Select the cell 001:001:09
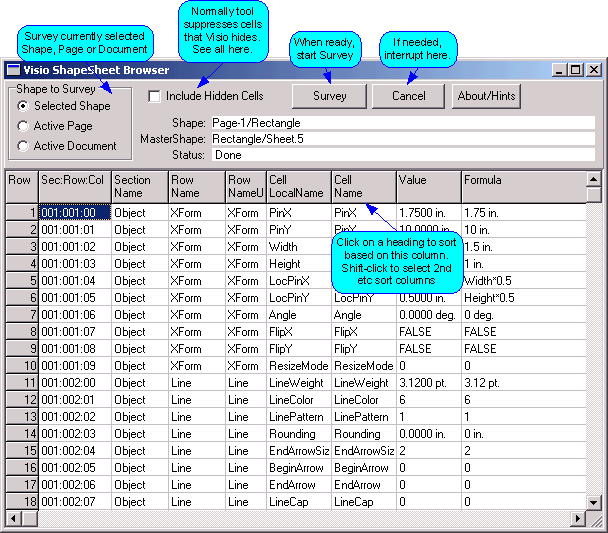This screenshot has width=608, height=533. [75, 366]
